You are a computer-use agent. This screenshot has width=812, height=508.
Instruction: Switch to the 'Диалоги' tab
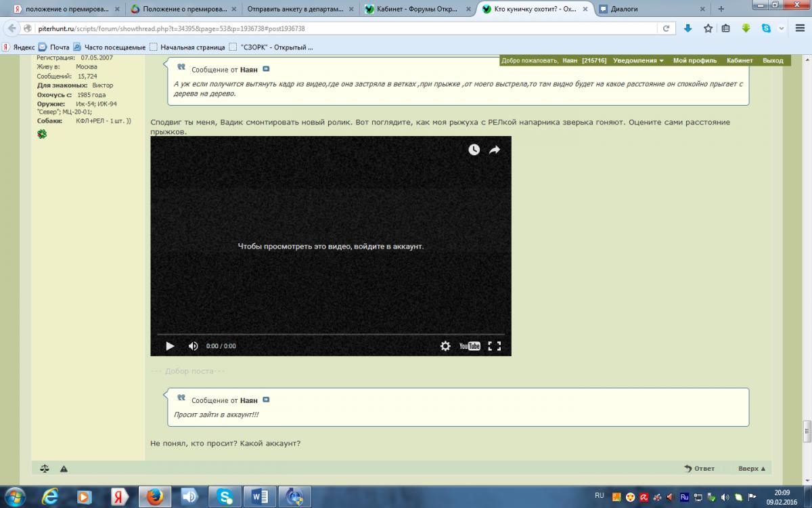(x=652, y=9)
